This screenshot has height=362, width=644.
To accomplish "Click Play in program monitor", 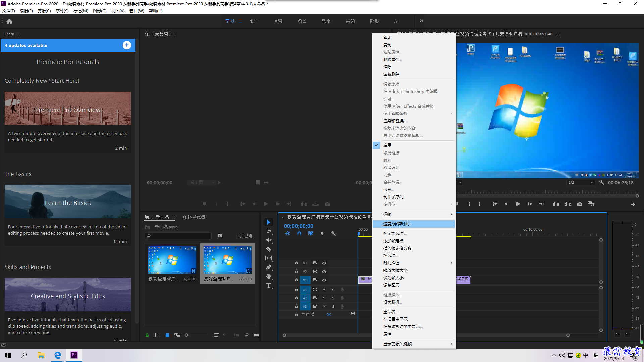I will tap(518, 204).
